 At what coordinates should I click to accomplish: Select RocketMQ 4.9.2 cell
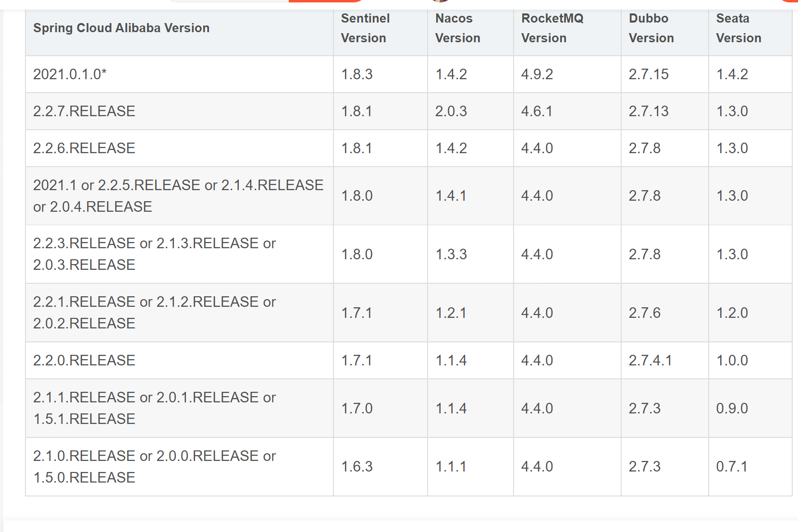click(x=567, y=74)
